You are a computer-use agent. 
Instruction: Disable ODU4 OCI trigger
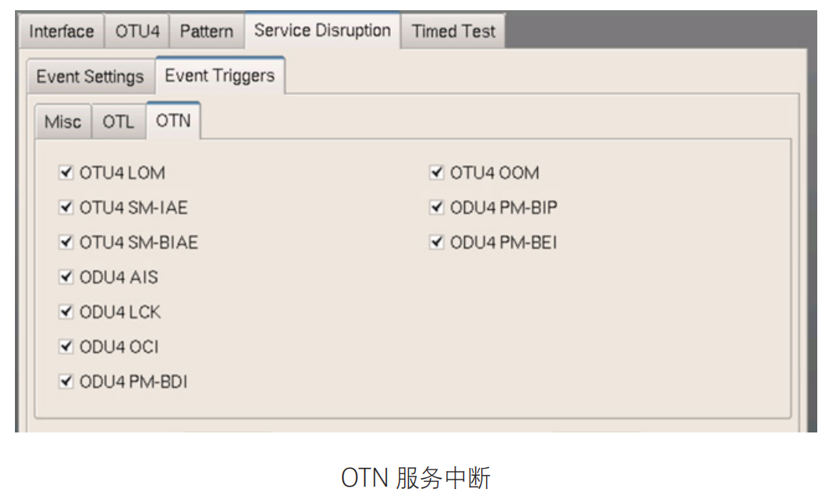[67, 347]
